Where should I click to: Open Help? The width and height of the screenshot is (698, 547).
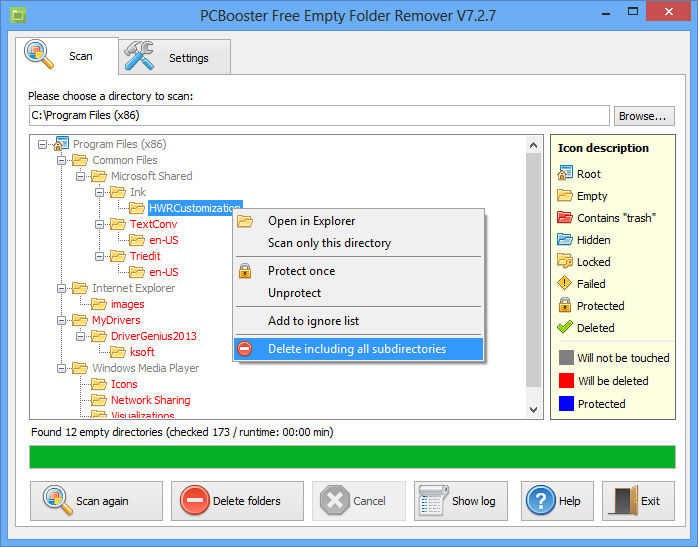557,501
